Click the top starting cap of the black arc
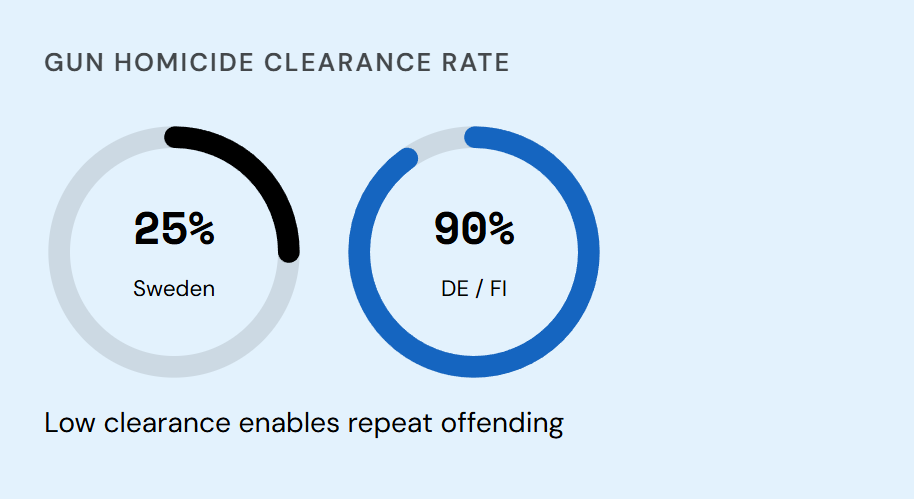The height and width of the screenshot is (499, 914). (175, 138)
